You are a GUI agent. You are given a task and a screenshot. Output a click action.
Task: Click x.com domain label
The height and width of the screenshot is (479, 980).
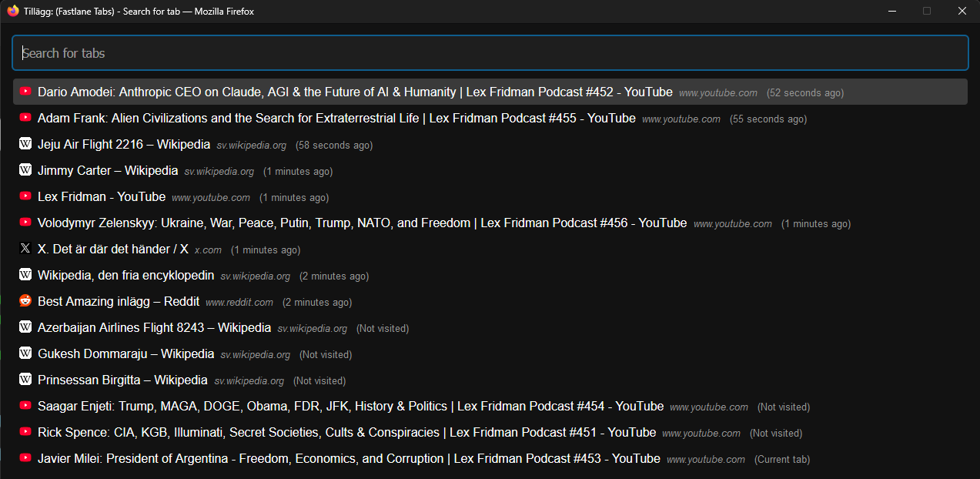pyautogui.click(x=208, y=250)
